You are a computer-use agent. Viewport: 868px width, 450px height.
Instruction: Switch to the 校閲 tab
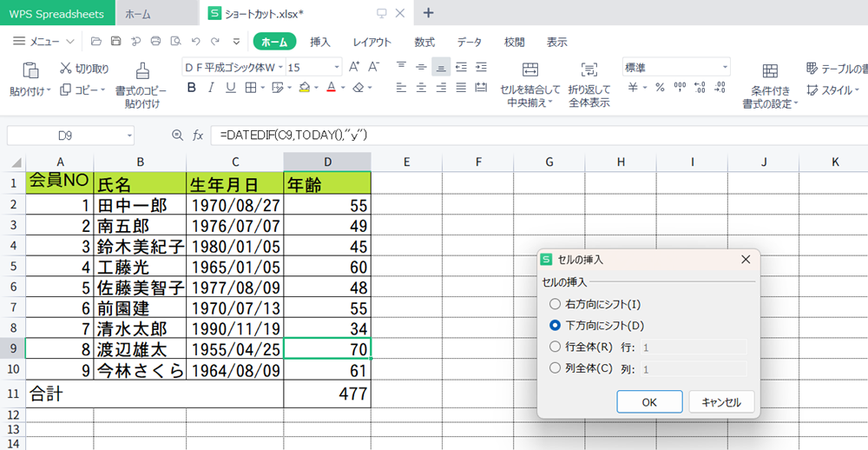pos(514,42)
